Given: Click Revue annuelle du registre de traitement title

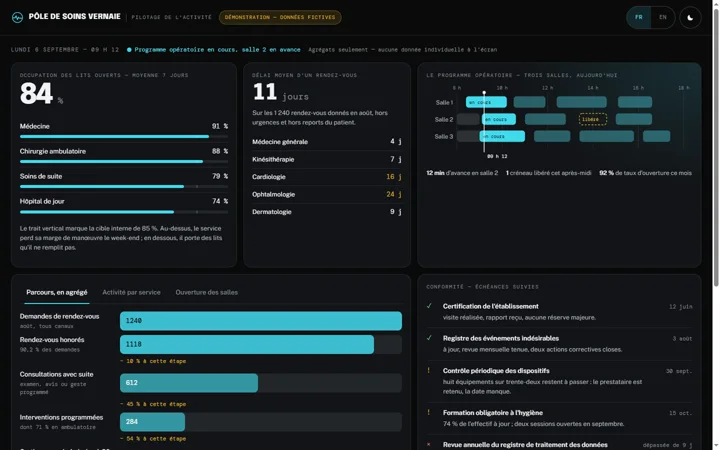Looking at the screenshot, I should coord(525,444).
